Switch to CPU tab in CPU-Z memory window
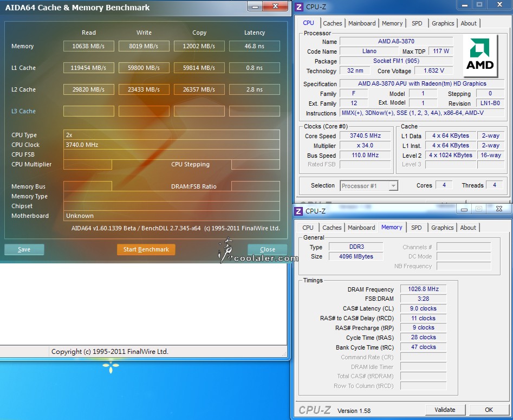 click(x=308, y=228)
